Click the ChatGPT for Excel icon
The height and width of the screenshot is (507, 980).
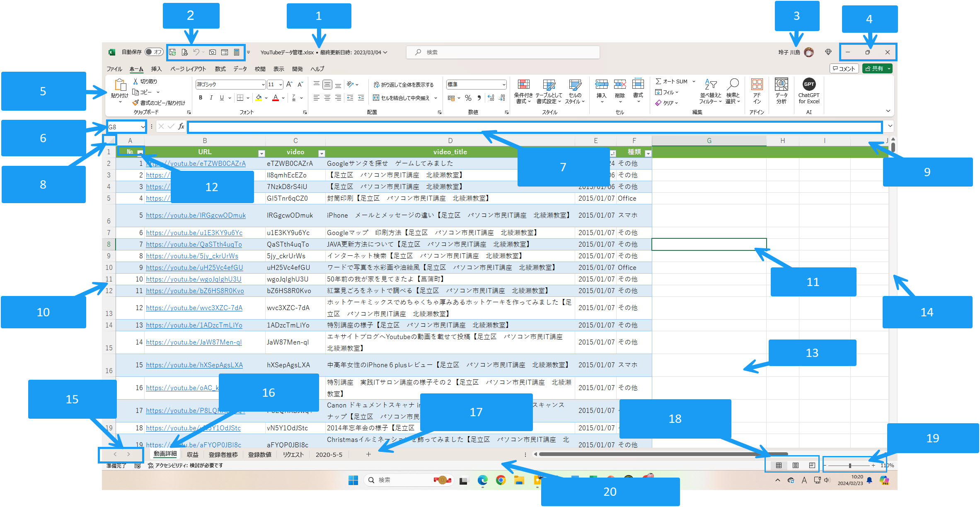point(808,85)
